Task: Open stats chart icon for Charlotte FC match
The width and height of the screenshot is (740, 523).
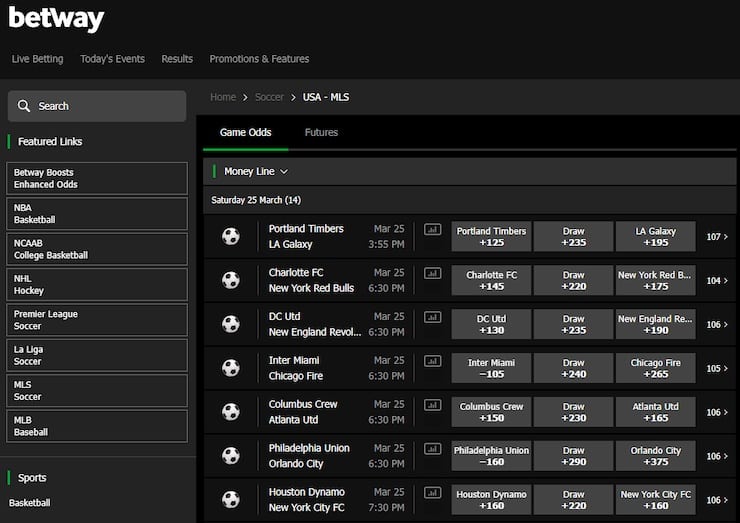Action: coord(432,273)
